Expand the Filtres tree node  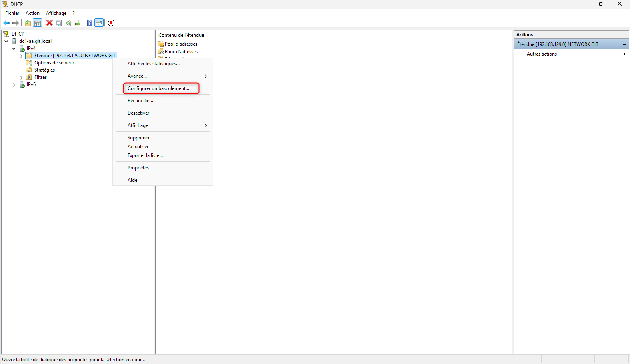tap(21, 78)
